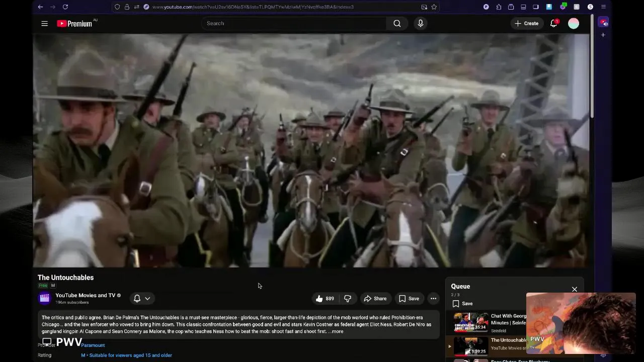Image resolution: width=644 pixels, height=362 pixels.
Task: Like the video with 889 likes
Action: (325, 299)
